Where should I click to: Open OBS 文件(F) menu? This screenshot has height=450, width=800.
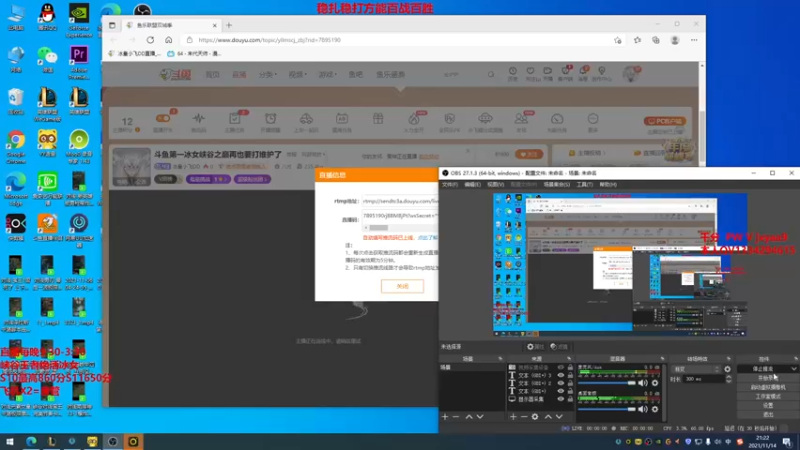(449, 184)
